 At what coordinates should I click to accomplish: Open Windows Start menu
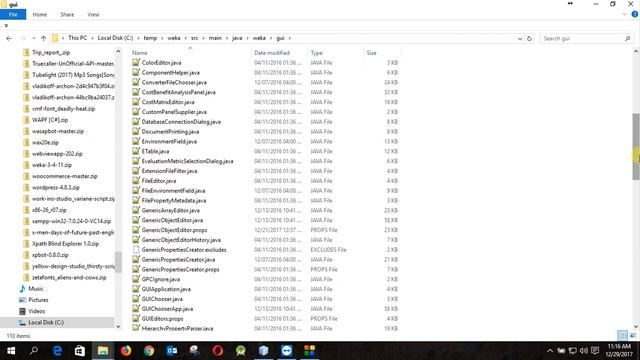(x=11, y=351)
